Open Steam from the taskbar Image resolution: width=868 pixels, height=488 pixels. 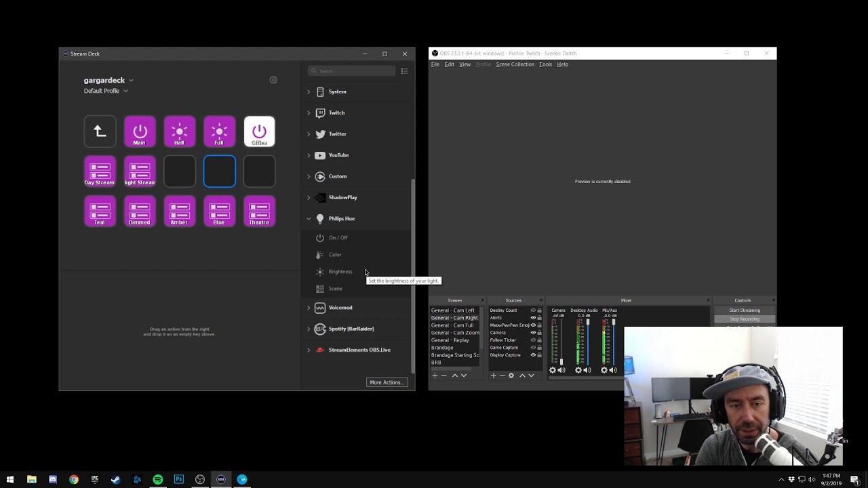pyautogui.click(x=116, y=479)
